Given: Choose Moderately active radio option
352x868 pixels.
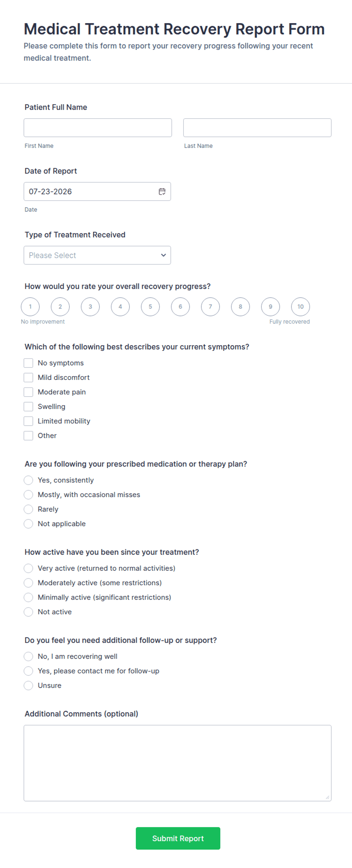Looking at the screenshot, I should tap(28, 583).
